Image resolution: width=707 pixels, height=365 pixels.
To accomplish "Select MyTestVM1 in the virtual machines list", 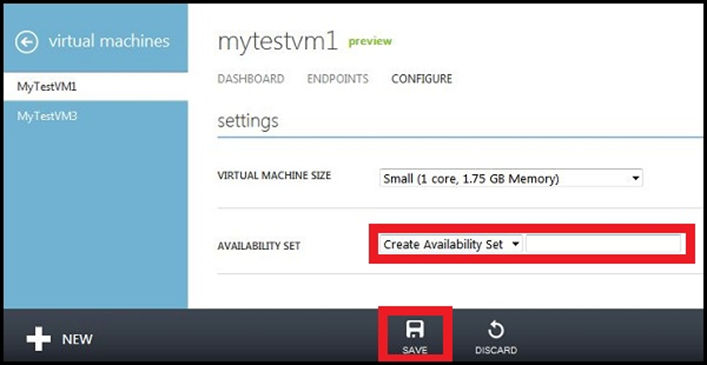I will (x=96, y=87).
